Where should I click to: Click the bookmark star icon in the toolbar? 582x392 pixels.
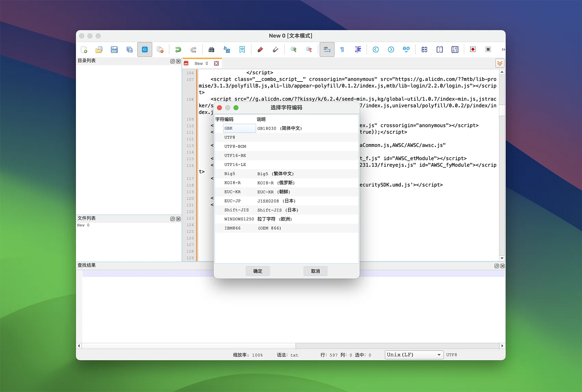pos(242,50)
